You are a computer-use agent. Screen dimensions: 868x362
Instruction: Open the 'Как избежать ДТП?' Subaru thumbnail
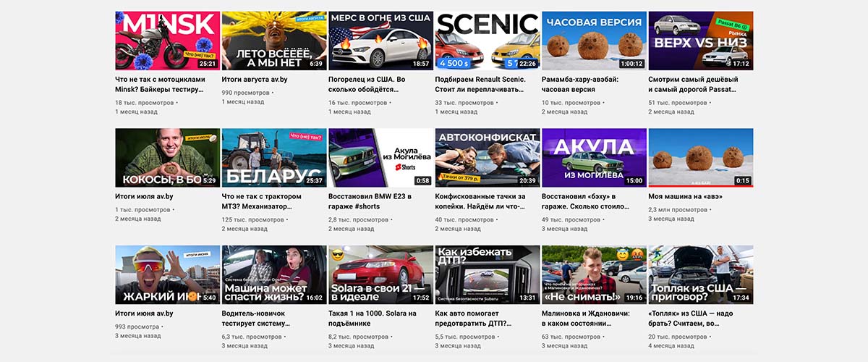(488, 274)
